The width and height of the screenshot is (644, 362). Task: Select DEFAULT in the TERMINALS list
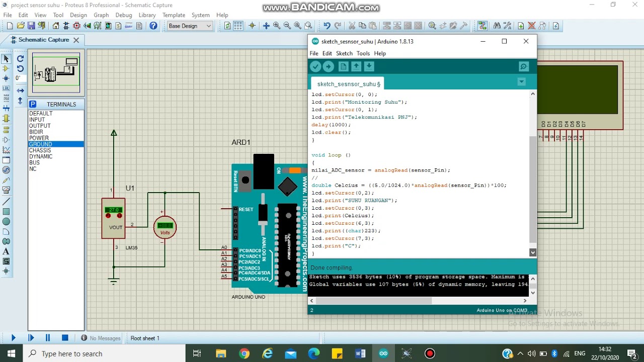[41, 114]
